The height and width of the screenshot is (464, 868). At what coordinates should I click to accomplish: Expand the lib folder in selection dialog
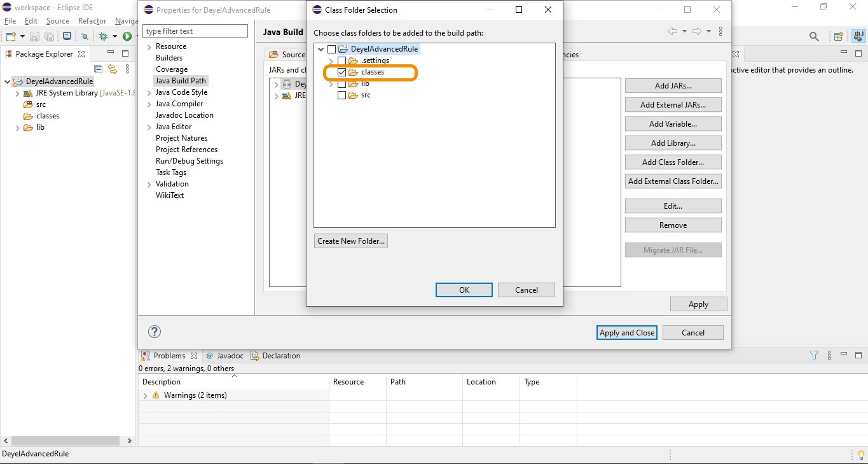tap(331, 83)
